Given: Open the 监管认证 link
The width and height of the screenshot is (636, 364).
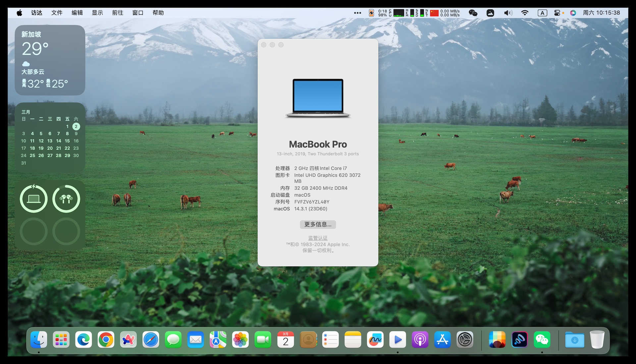Looking at the screenshot, I should click(318, 238).
